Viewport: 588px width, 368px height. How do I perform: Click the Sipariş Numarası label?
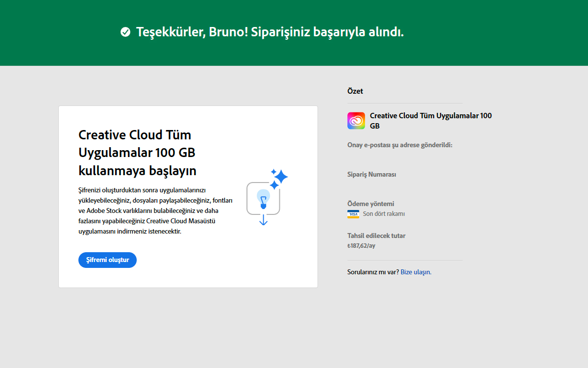coord(372,174)
